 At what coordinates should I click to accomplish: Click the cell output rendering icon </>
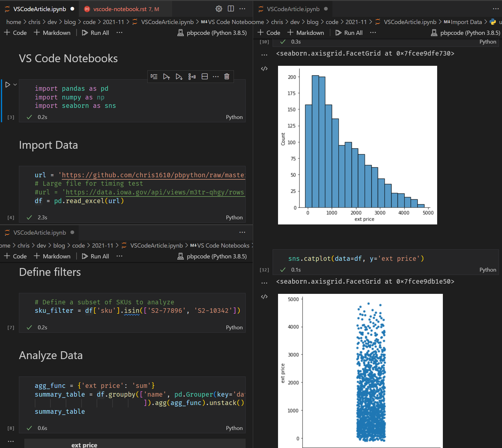coord(264,69)
